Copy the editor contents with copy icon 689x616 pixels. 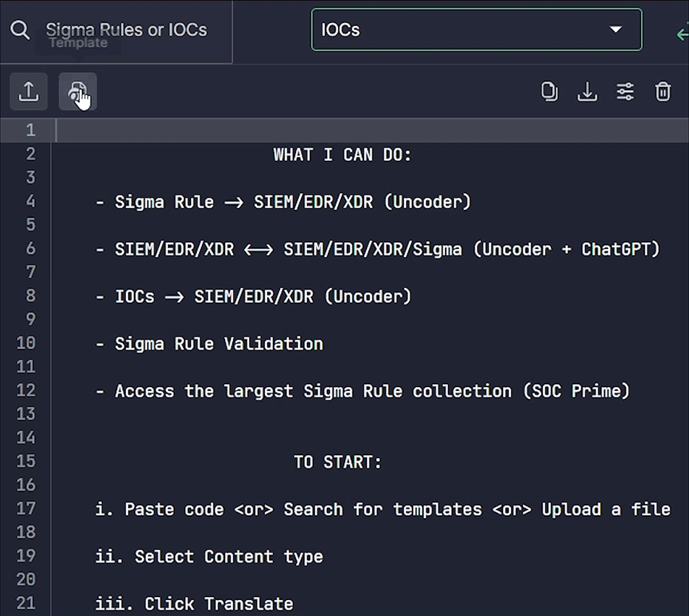(x=549, y=92)
